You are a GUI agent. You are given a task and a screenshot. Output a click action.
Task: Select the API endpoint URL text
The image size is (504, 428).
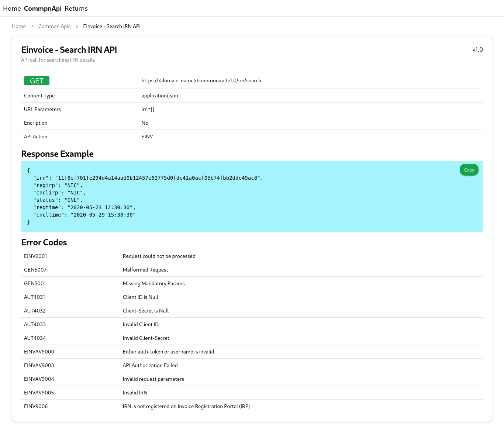coord(201,80)
